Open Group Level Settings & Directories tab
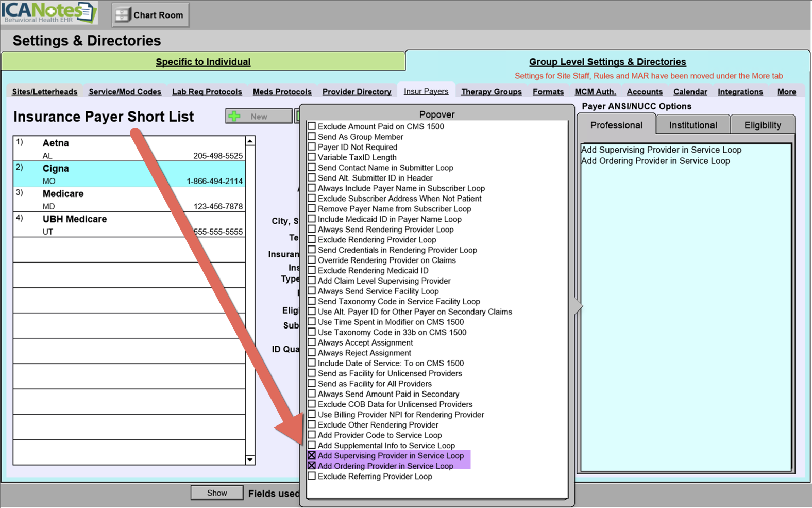Screen dimensions: 812x508 point(607,62)
